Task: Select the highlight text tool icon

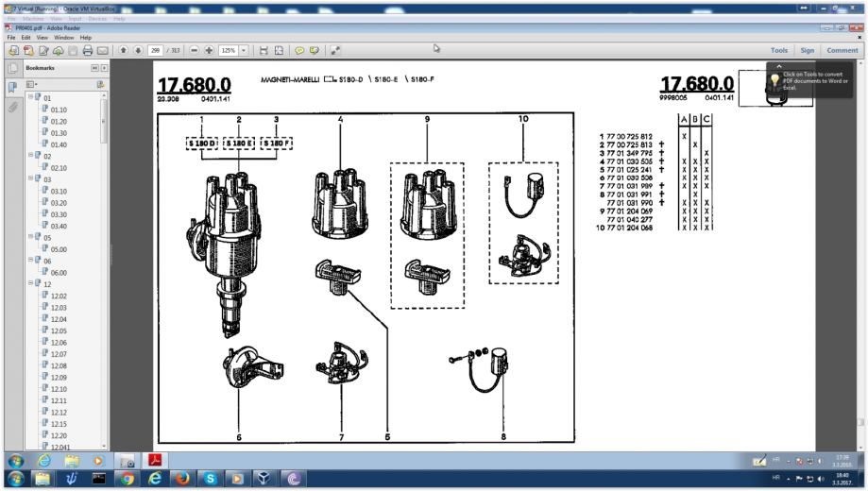Action: coord(315,50)
